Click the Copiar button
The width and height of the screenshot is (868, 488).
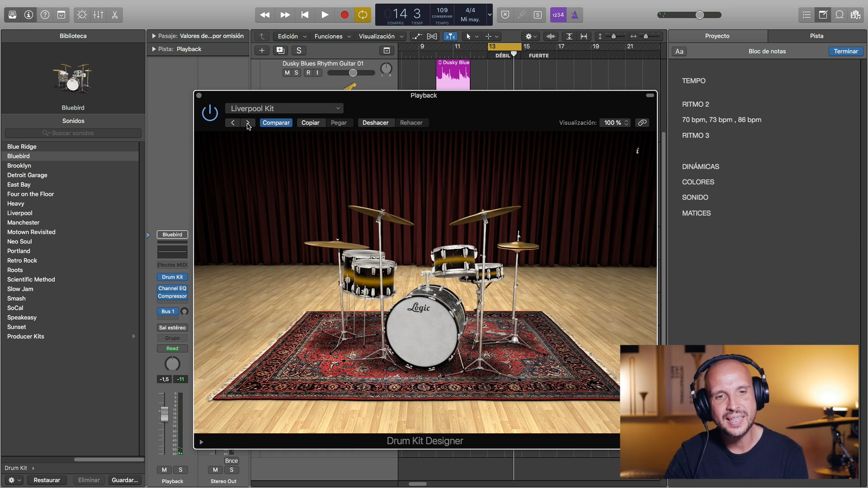click(310, 123)
